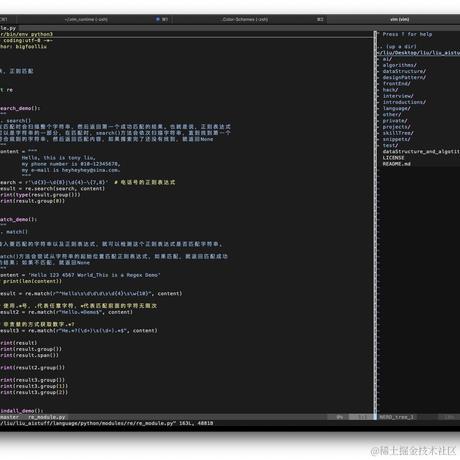Place cursor on the env python3 shebang line
The image size is (460, 460).
click(26, 34)
